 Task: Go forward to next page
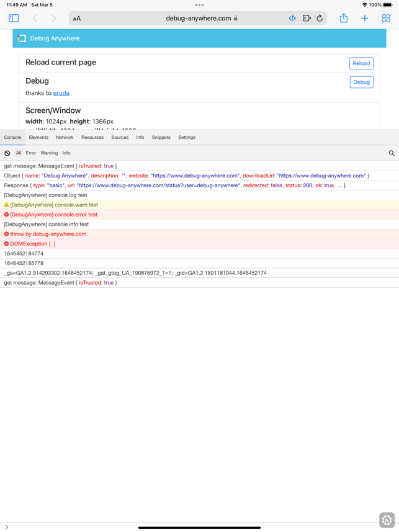(53, 19)
